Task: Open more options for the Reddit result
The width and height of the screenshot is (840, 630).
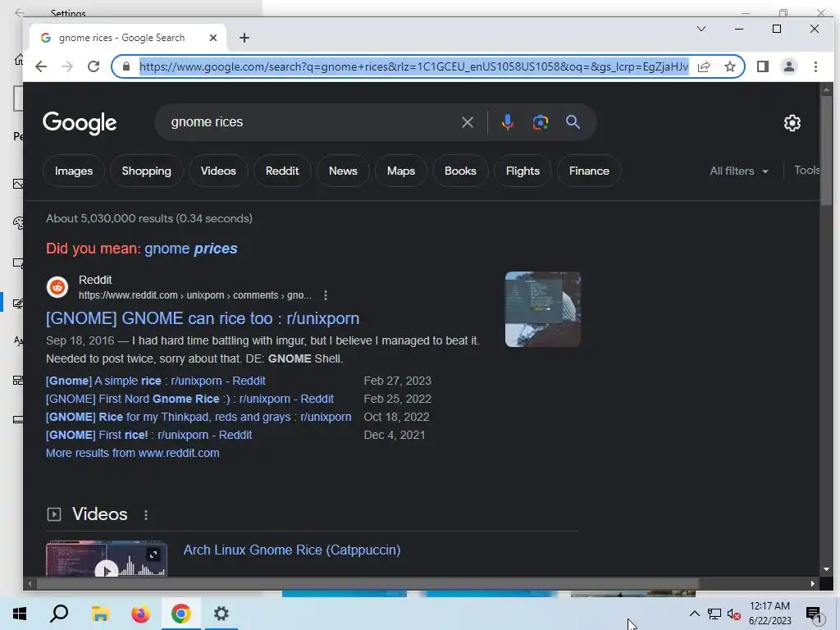Action: pyautogui.click(x=325, y=295)
